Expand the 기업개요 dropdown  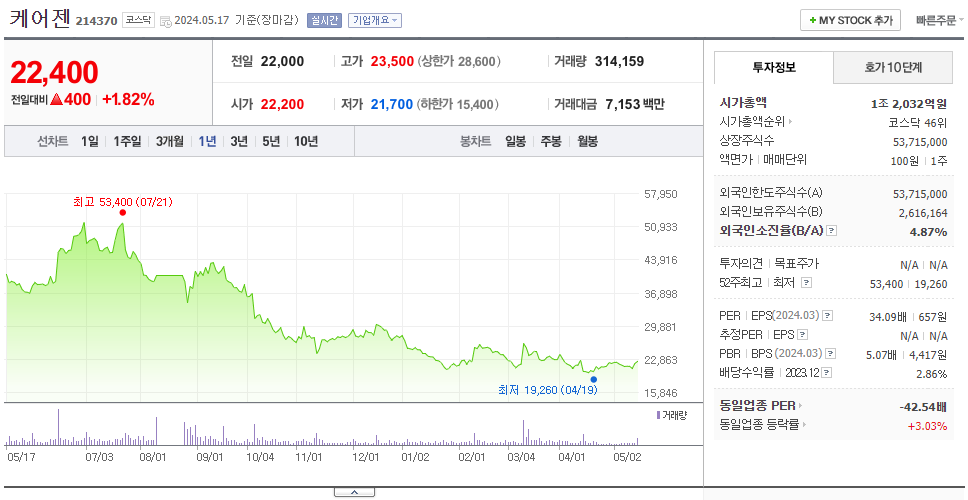[x=375, y=20]
